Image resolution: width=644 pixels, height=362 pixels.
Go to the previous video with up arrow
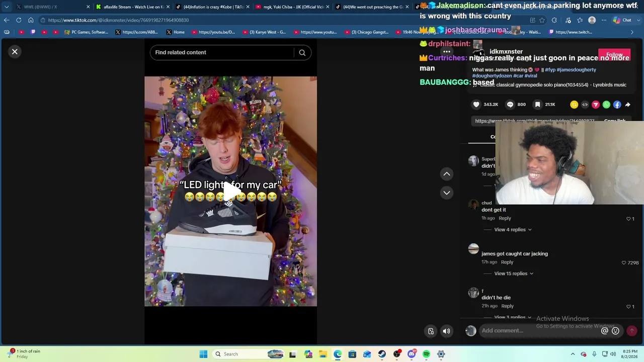coord(446,174)
